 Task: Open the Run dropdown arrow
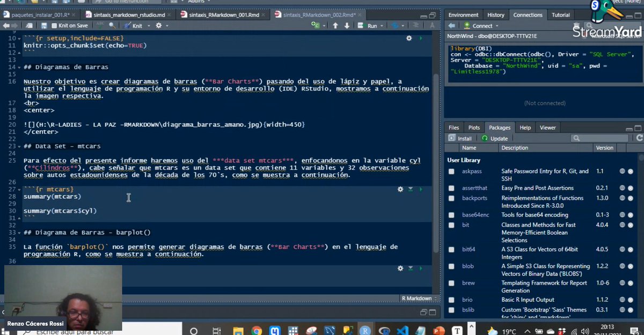pos(382,26)
